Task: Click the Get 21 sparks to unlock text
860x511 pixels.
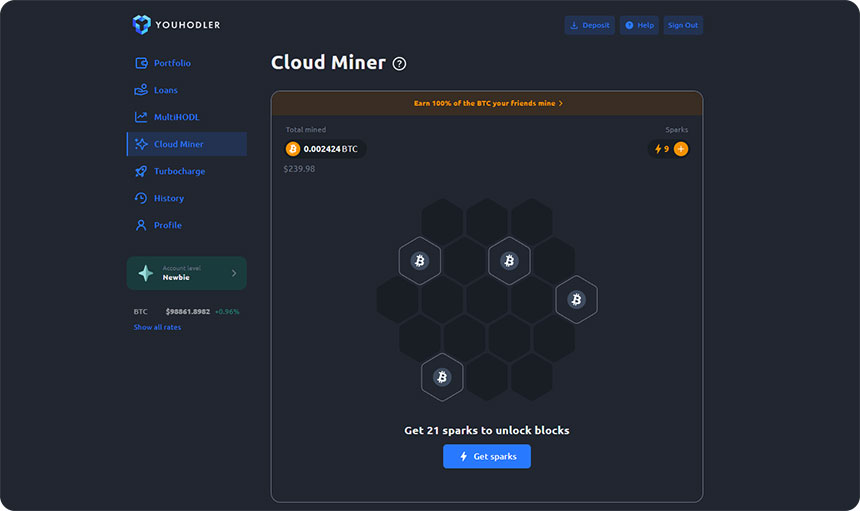Action: coord(486,430)
